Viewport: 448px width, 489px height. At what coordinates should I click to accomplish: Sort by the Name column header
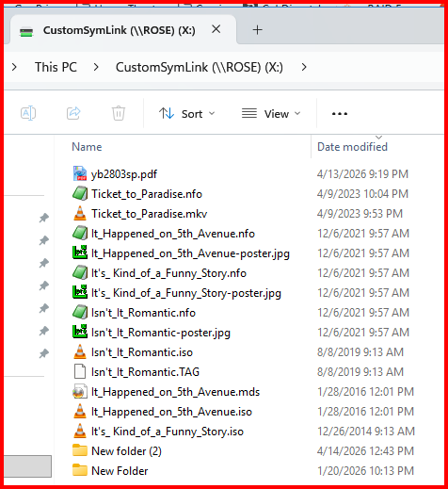point(87,147)
